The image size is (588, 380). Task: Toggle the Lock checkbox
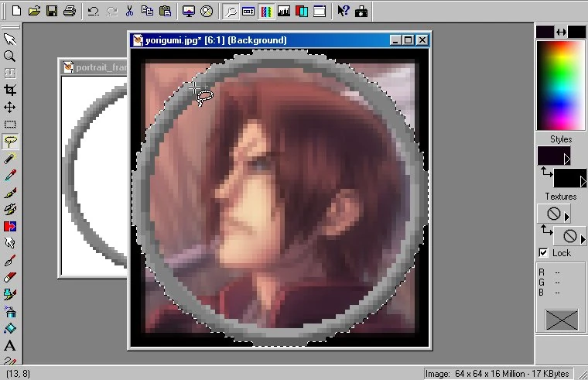[543, 253]
